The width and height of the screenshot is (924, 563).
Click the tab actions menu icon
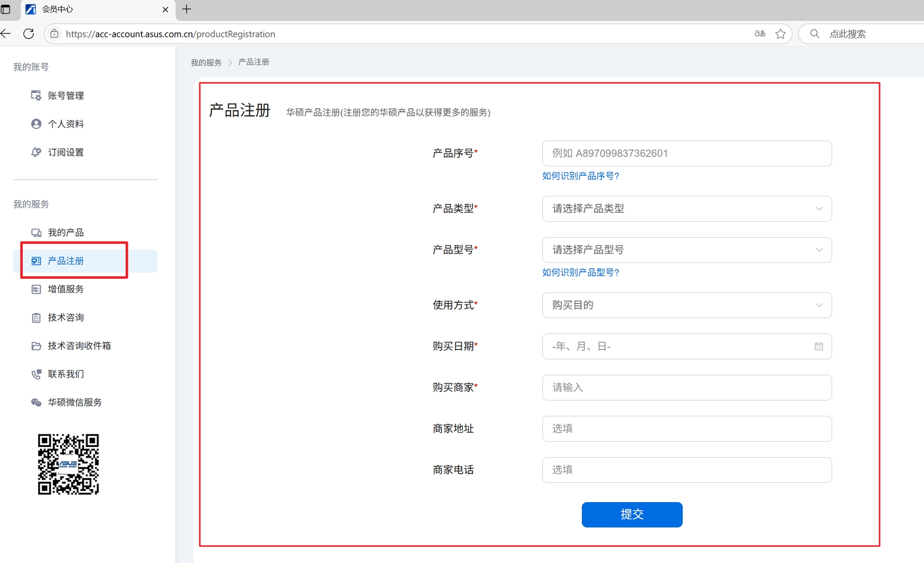[x=5, y=9]
